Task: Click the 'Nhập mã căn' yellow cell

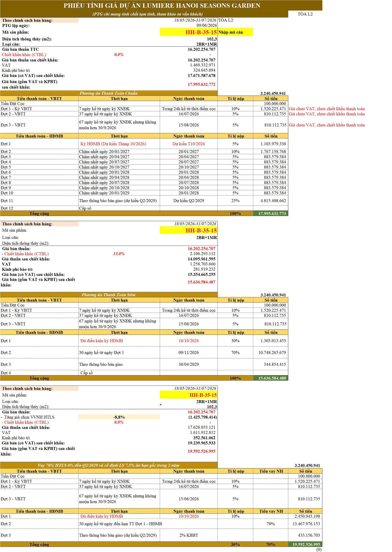Action: coord(235,32)
